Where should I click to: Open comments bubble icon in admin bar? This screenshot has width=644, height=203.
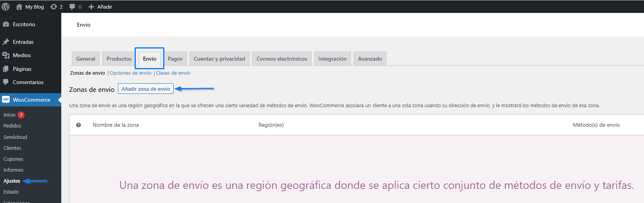[72, 7]
